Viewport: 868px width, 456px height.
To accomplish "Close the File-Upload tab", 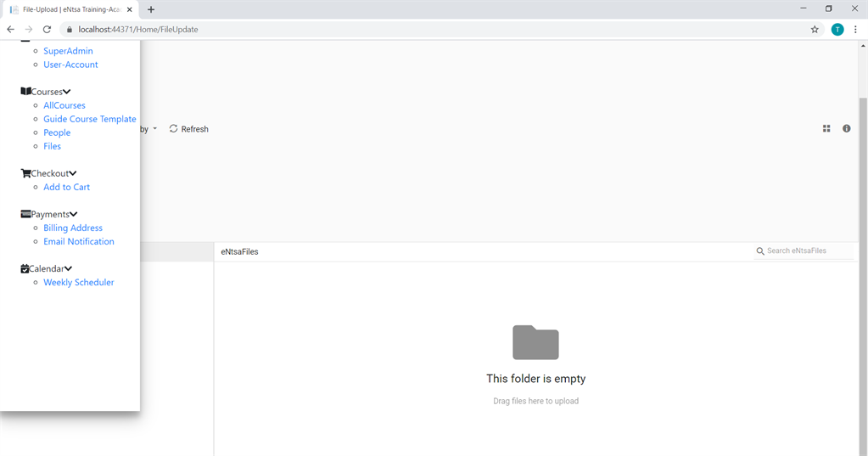I will (x=130, y=9).
